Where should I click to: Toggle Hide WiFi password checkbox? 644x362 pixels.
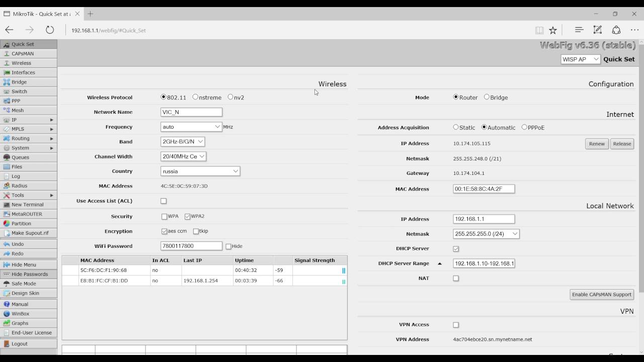coord(228,246)
